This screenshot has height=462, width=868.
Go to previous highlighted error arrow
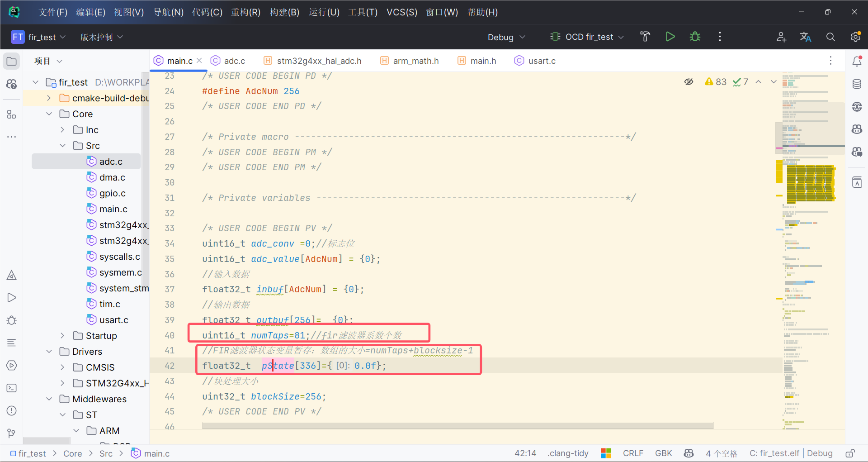[759, 82]
